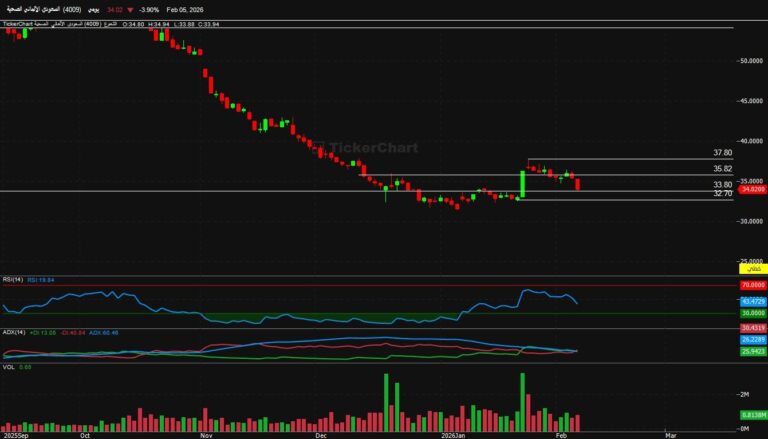Image resolution: width=768 pixels, height=439 pixels.
Task: Click the green 25.9423 ADX value tag
Action: 752,351
